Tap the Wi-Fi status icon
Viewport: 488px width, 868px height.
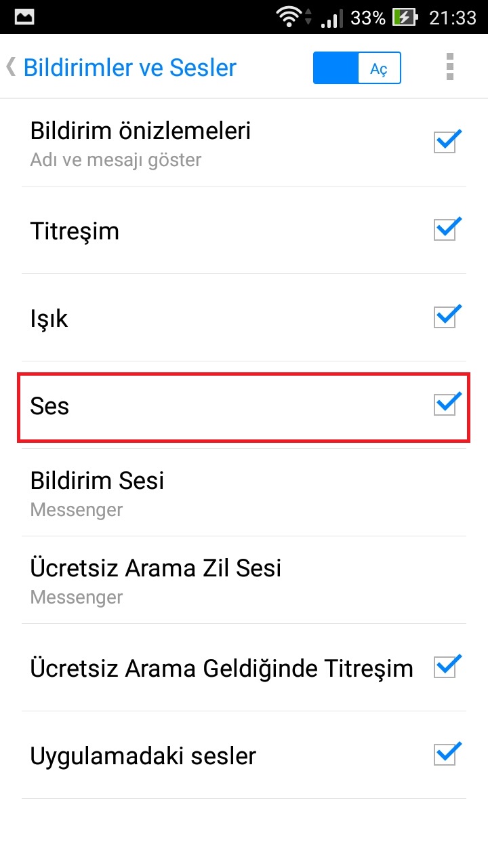pos(291,17)
